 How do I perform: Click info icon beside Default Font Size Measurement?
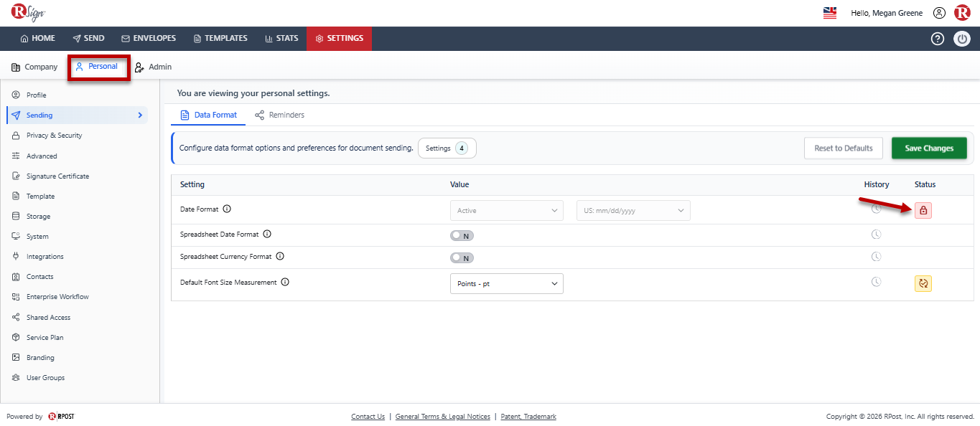pos(285,283)
